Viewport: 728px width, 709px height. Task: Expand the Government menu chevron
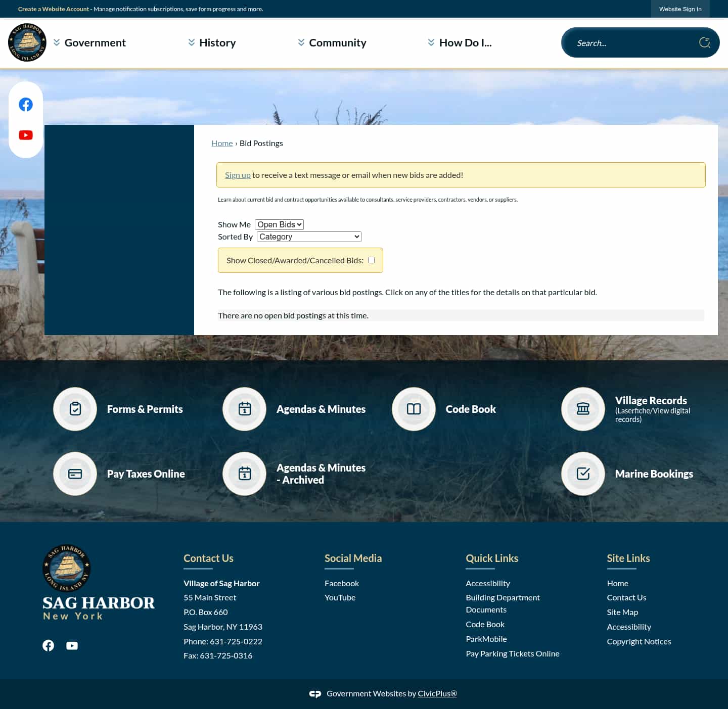(56, 42)
